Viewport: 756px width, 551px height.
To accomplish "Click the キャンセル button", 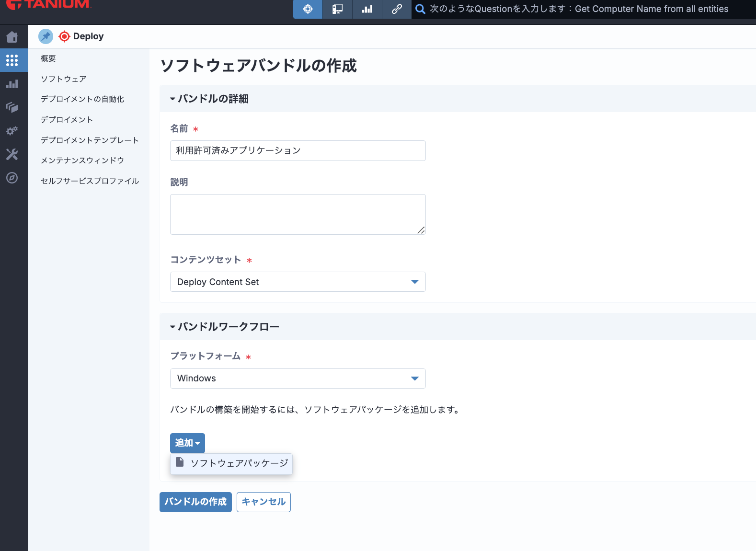I will (263, 502).
